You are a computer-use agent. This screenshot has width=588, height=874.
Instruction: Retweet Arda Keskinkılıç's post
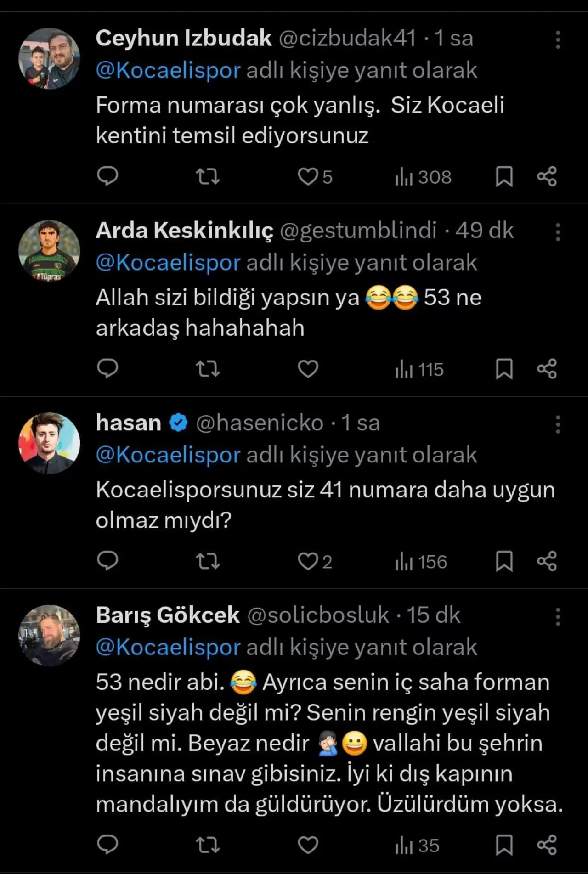pyautogui.click(x=208, y=369)
